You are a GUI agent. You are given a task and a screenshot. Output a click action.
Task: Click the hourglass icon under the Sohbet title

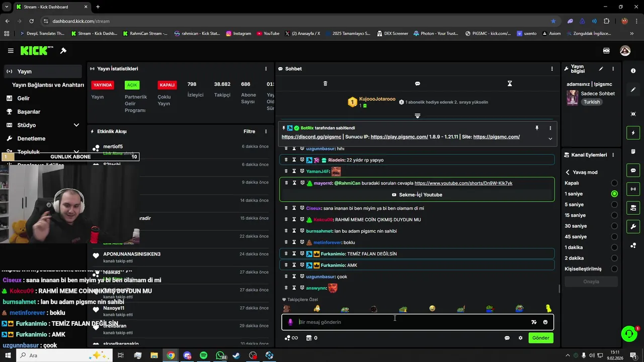(x=510, y=83)
